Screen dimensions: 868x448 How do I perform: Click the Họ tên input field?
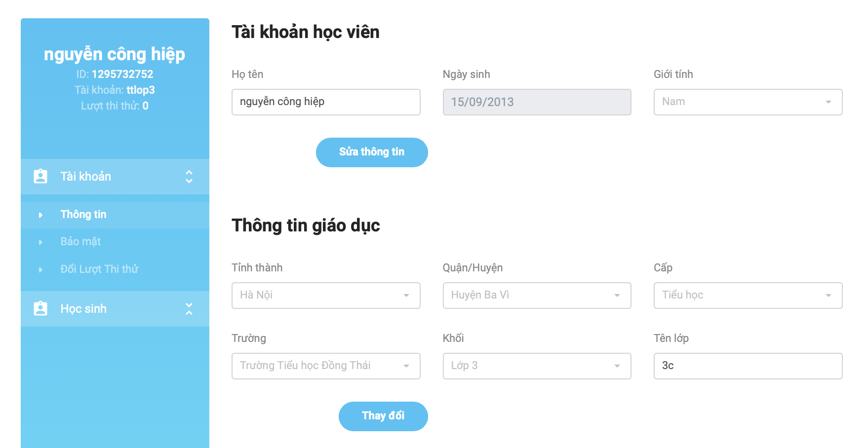(325, 102)
